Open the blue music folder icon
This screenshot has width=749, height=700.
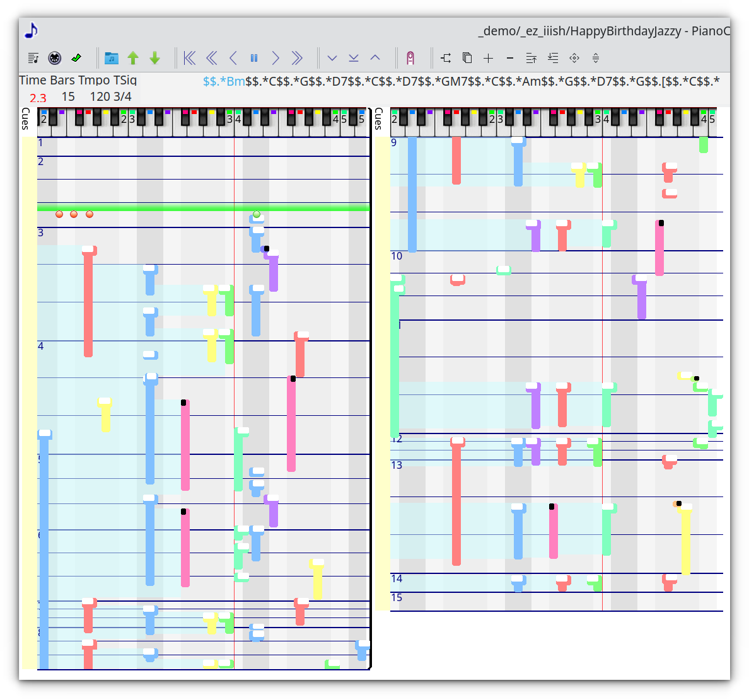tap(112, 58)
